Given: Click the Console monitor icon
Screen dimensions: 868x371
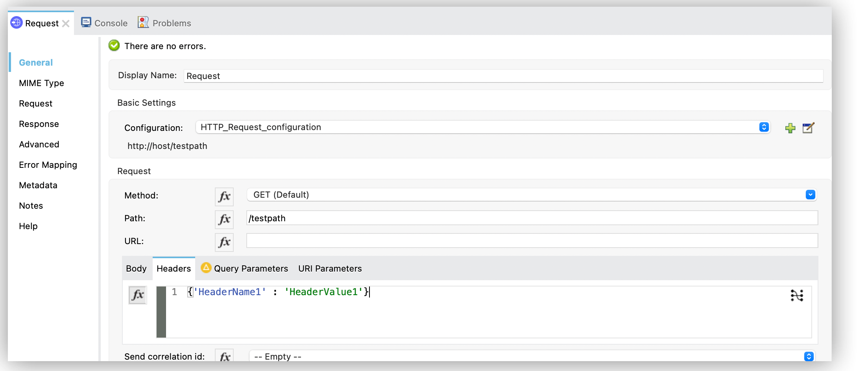Looking at the screenshot, I should (x=86, y=22).
